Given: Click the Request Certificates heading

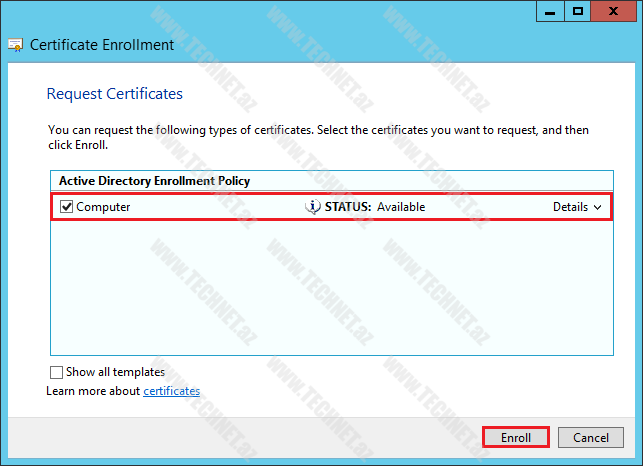Looking at the screenshot, I should coord(115,94).
